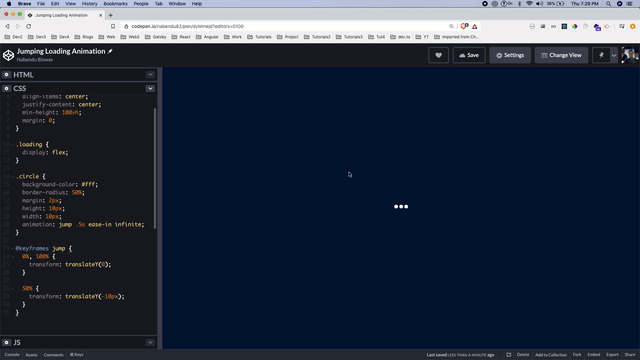The image size is (640, 360).
Task: Open the volume control in menu bar
Action: [540, 4]
